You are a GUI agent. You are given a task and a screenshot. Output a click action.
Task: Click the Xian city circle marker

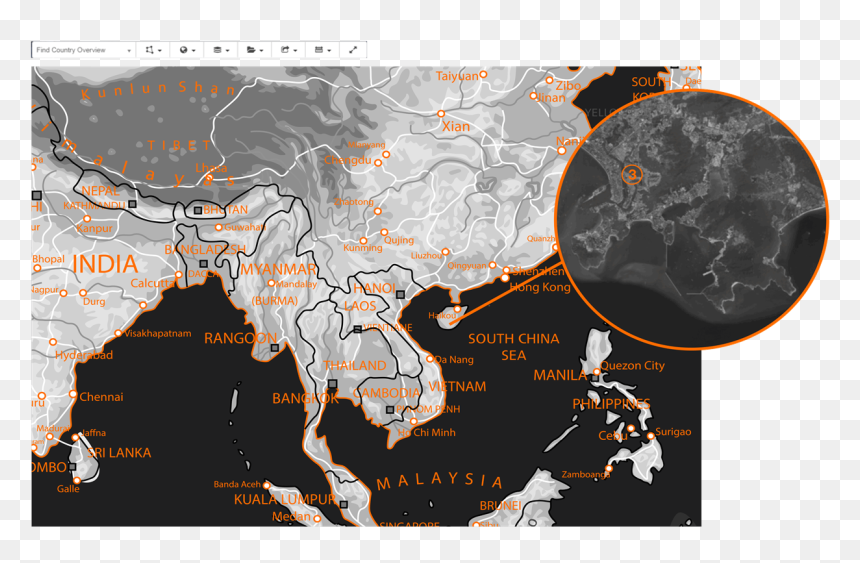coord(440,114)
